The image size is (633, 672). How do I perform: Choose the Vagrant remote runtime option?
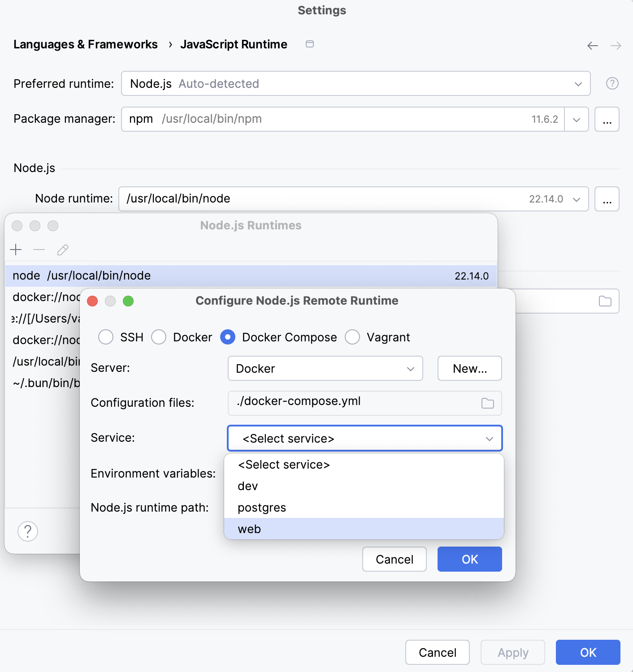click(x=353, y=337)
